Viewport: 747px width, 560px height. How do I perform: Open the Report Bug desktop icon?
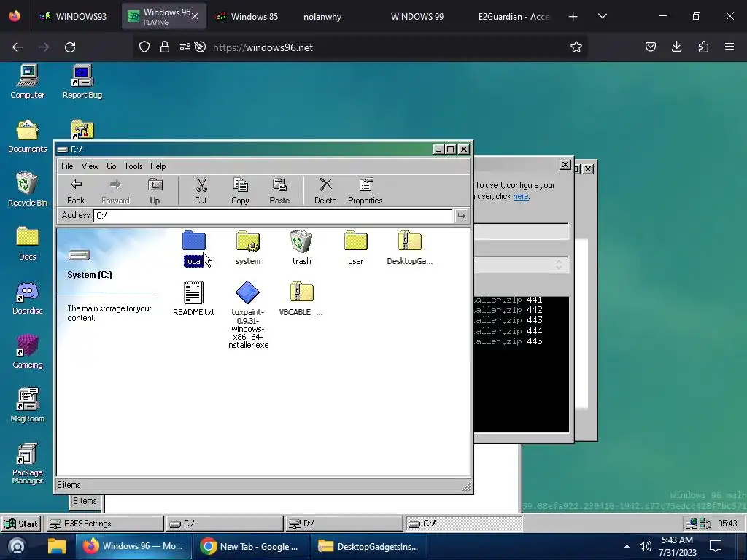pos(82,82)
